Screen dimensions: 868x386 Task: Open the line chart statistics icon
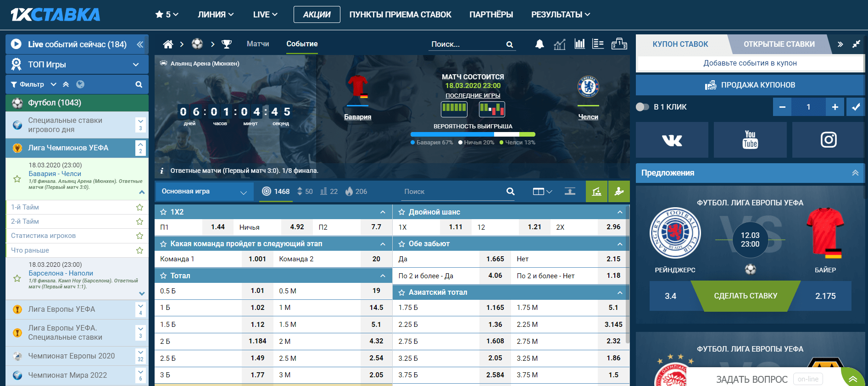[x=560, y=44]
